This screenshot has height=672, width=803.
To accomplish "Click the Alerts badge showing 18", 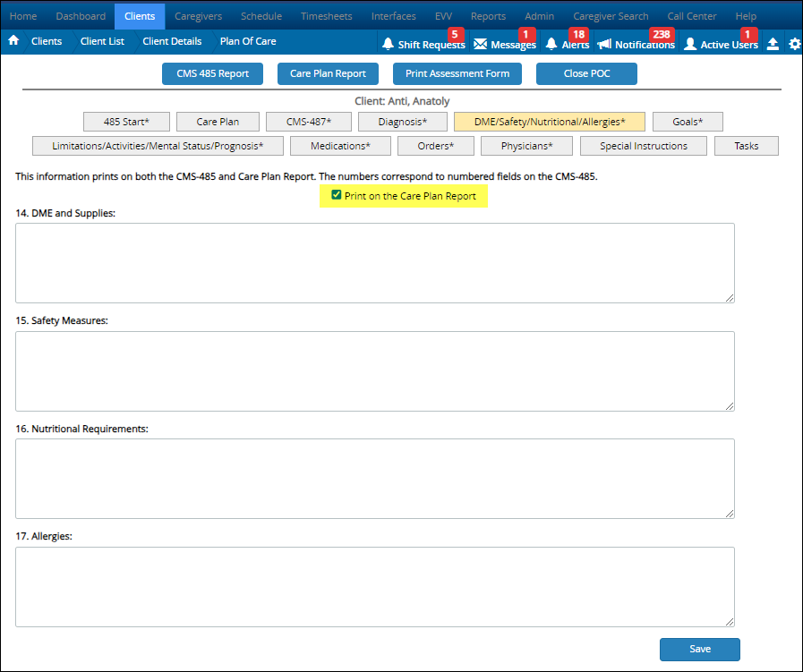I will [x=578, y=34].
